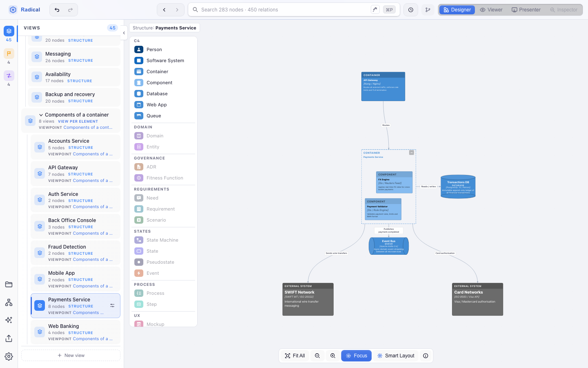Open Payments Service view settings sliders icon
588x368 pixels.
112,305
